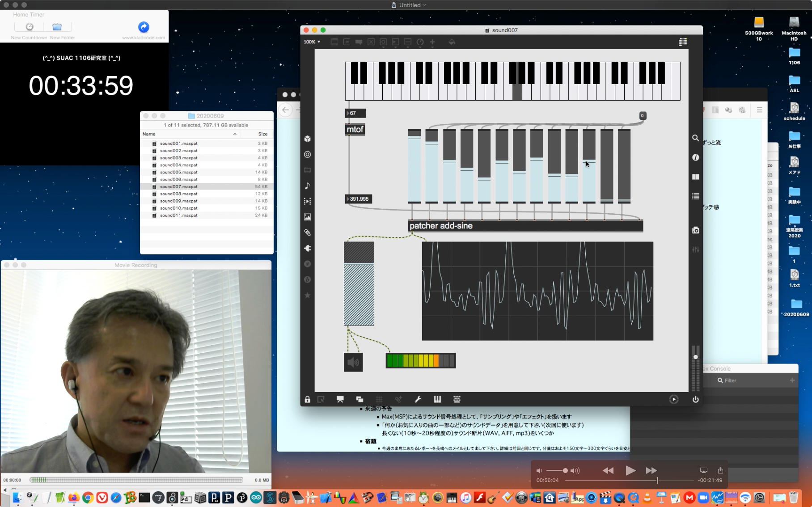Open the paperclip icon in left sidebar
The image size is (812, 507).
[x=307, y=232]
